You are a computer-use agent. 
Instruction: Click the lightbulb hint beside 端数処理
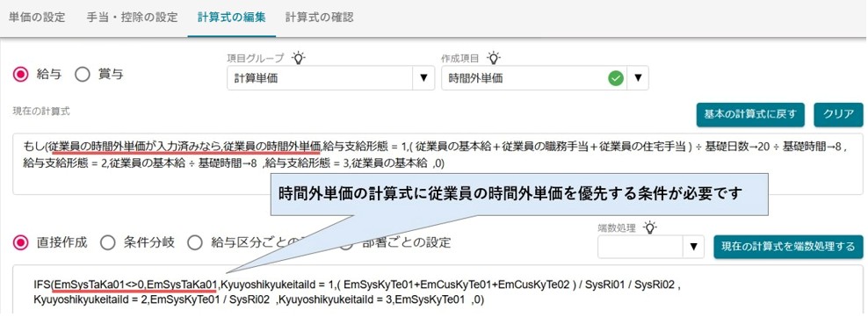click(x=650, y=227)
